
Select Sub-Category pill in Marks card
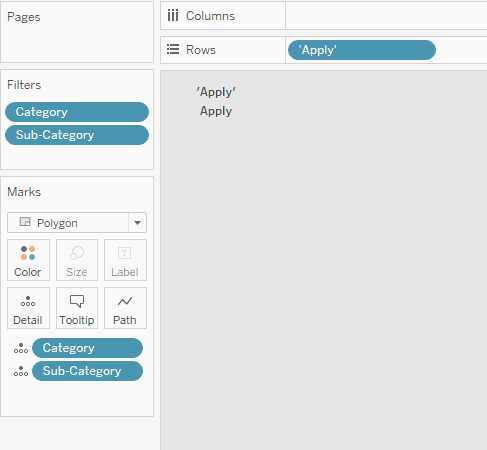pos(87,371)
